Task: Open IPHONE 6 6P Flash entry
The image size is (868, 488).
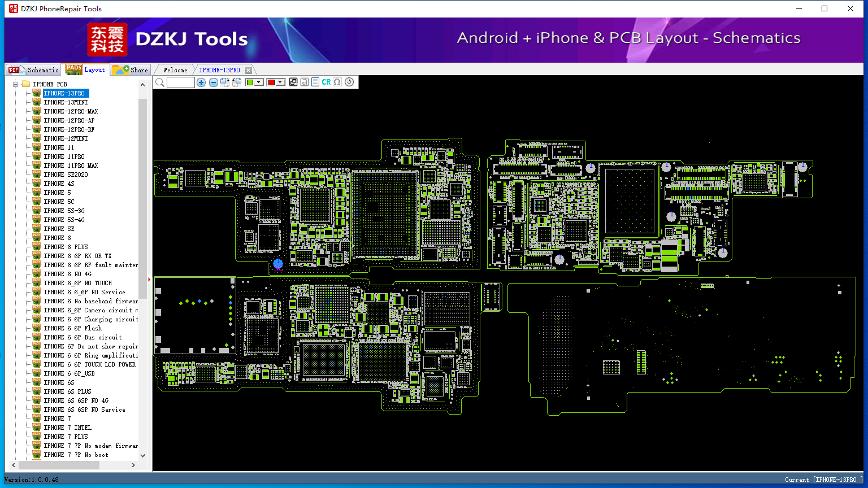Action: coord(72,328)
